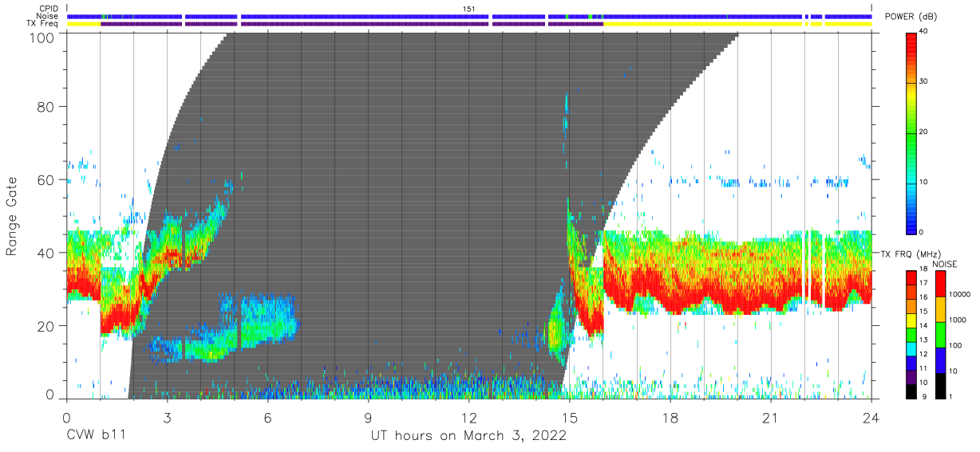Click the 13 label in TX FRQ legend

tap(923, 340)
